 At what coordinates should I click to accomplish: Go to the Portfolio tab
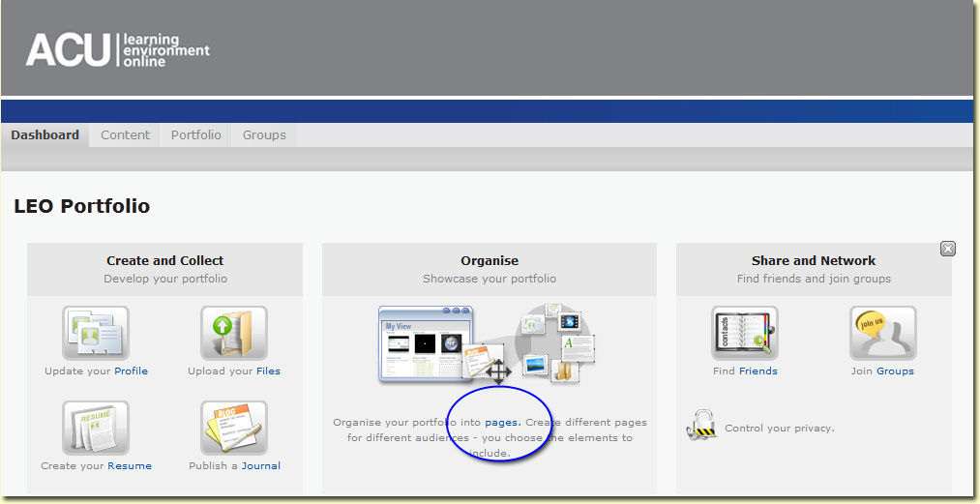pyautogui.click(x=196, y=135)
